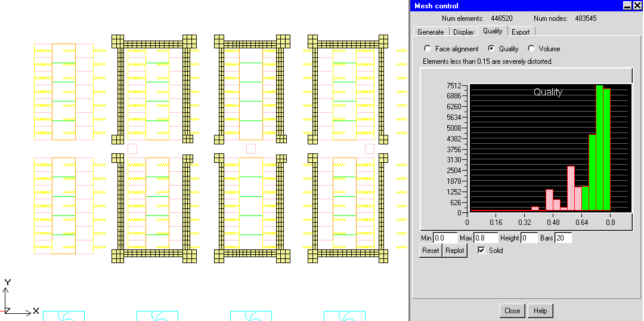Open the Export tab

click(521, 32)
